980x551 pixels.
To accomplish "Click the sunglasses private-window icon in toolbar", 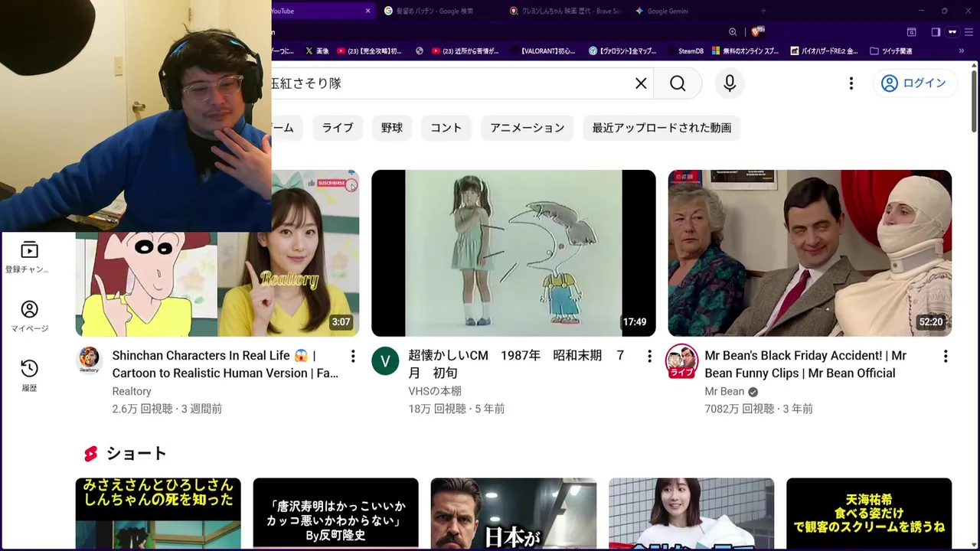I will (x=952, y=32).
